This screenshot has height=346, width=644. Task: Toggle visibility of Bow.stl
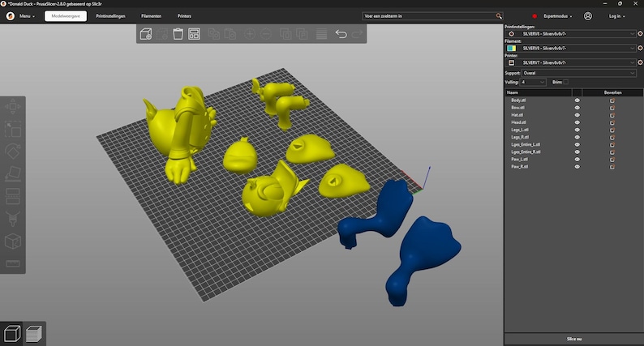coord(577,108)
